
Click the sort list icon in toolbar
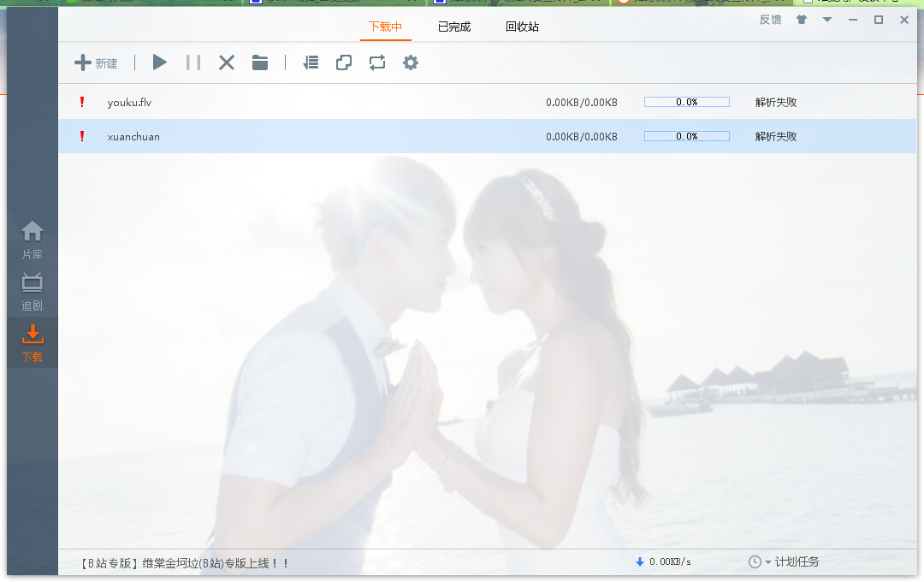tap(311, 62)
